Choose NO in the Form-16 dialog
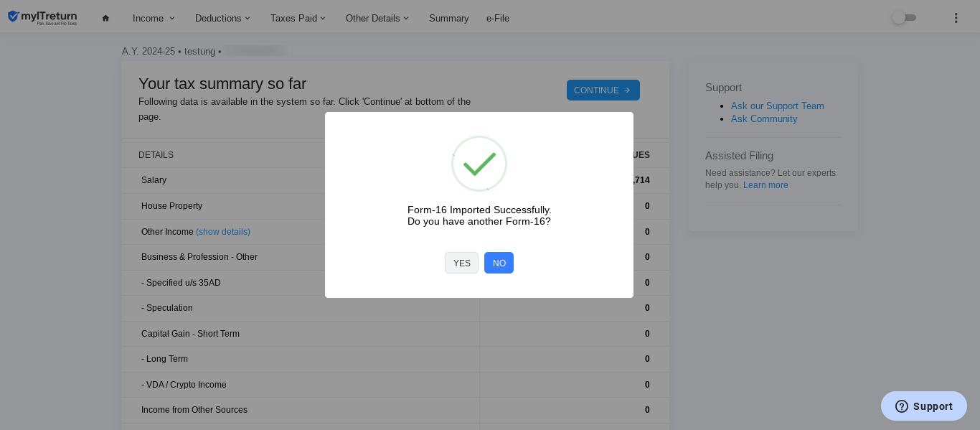 (499, 263)
